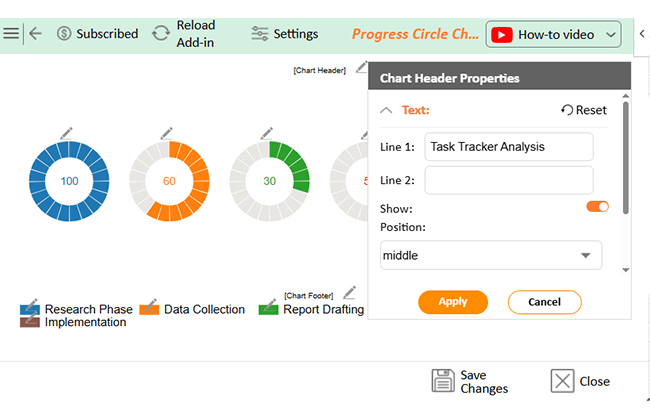Screen dimensions: 650x419
Task: Click the Research Phase legend color swatch
Action: [29, 309]
